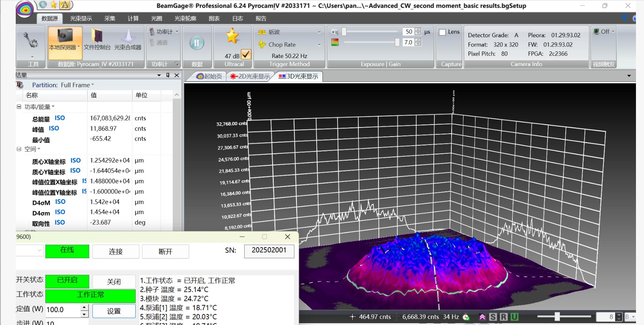Collapse the 功率/能量 results group

click(19, 107)
